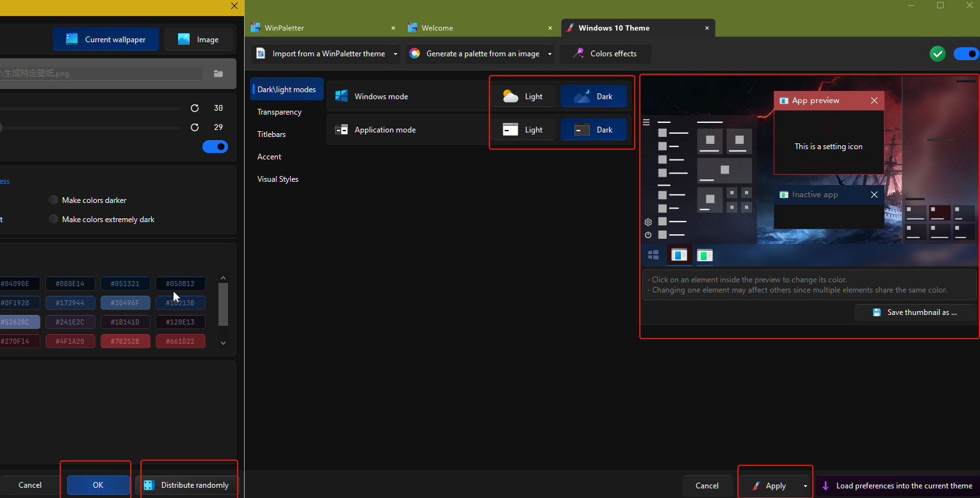Open Import from a WinPaletter theme dropdown
980x498 pixels.
[395, 54]
